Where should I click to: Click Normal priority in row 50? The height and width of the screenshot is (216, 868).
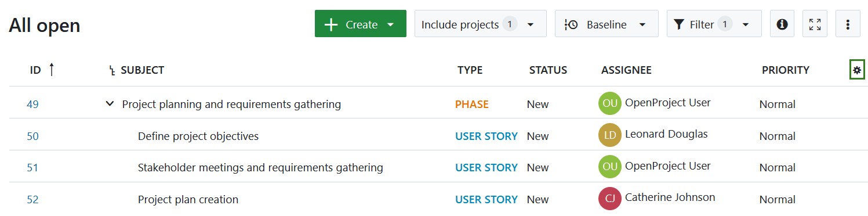[778, 136]
